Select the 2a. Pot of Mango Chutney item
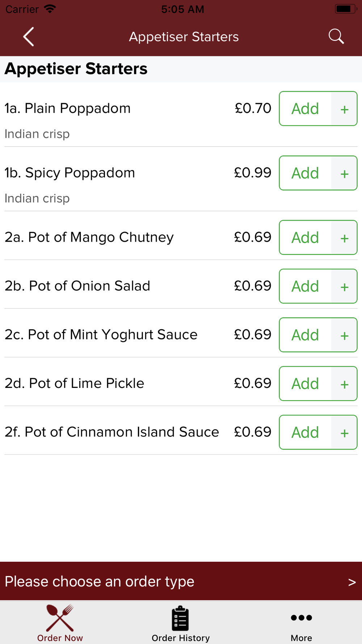Image resolution: width=362 pixels, height=644 pixels. click(x=89, y=237)
